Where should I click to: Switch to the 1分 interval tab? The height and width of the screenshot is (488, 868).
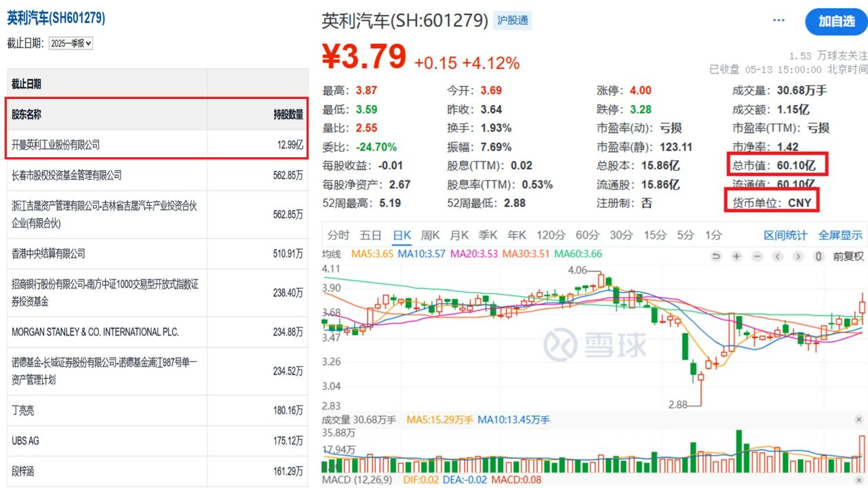point(713,235)
